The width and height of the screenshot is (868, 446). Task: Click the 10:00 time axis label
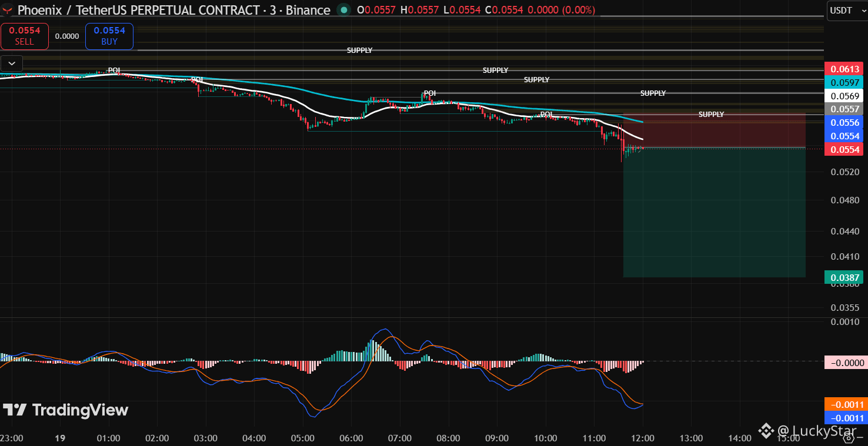545,438
